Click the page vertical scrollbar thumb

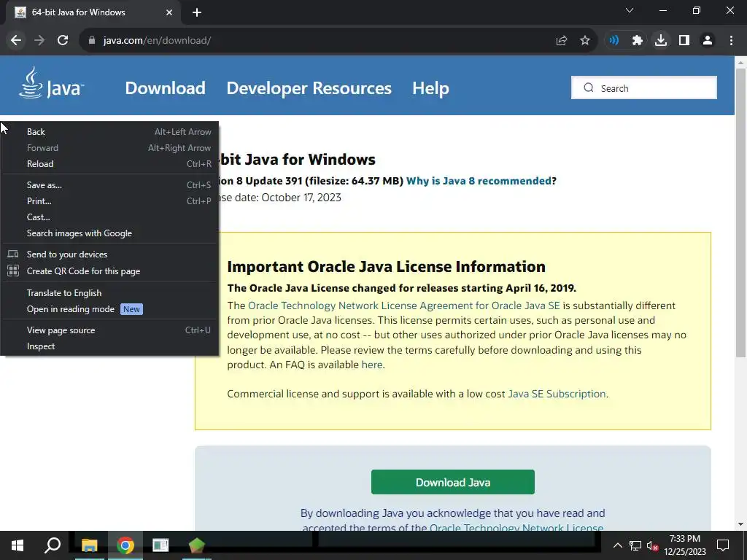pos(740,212)
